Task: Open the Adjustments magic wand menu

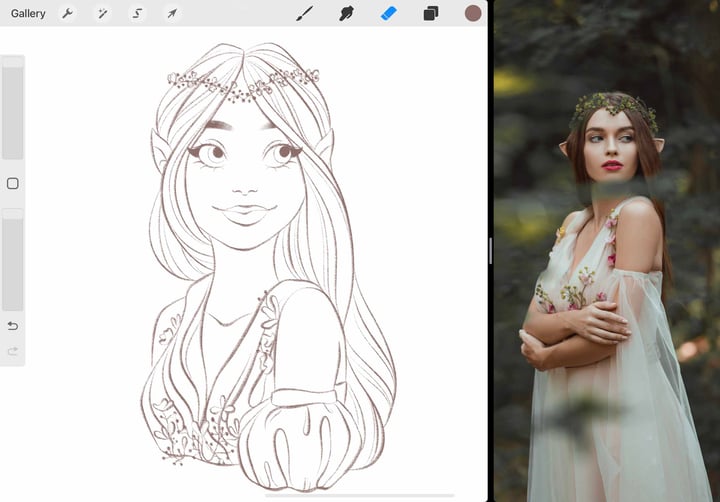Action: click(x=102, y=14)
